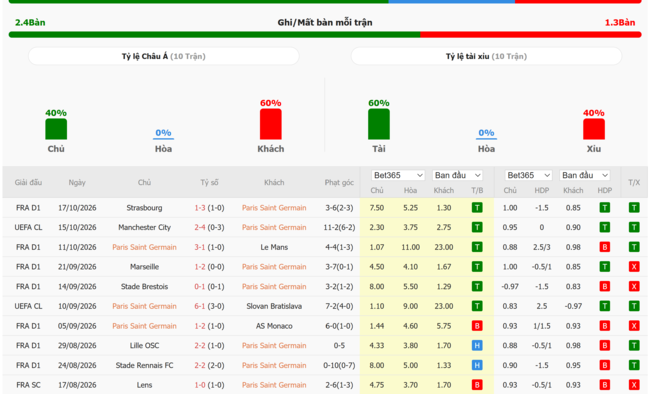Screen dimensions: 650x394
Task: Click the T/B badge in the Stade Brestois row
Action: [x=477, y=287]
